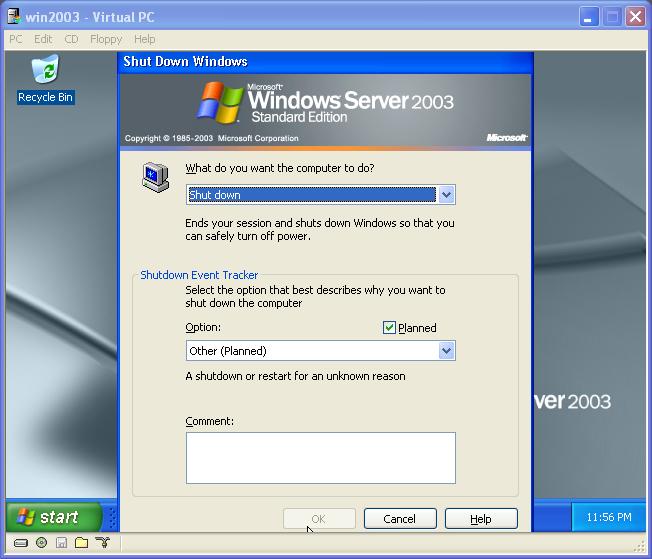Click the 11:56 PM taskbar clock
Screen dimensions: 652x559
click(x=609, y=517)
